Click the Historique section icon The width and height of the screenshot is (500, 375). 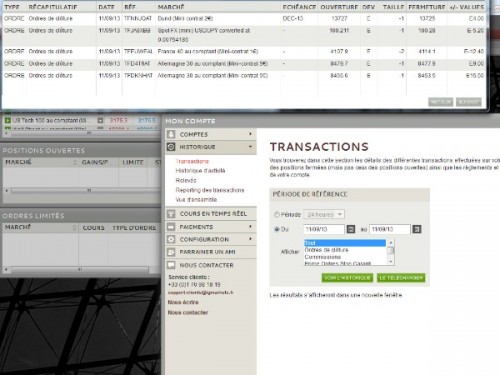171,147
